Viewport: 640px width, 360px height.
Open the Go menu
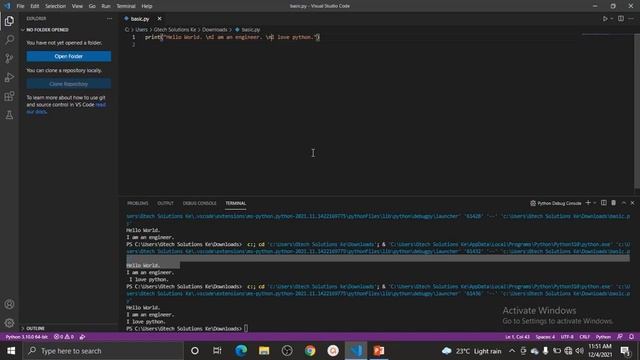[92, 6]
